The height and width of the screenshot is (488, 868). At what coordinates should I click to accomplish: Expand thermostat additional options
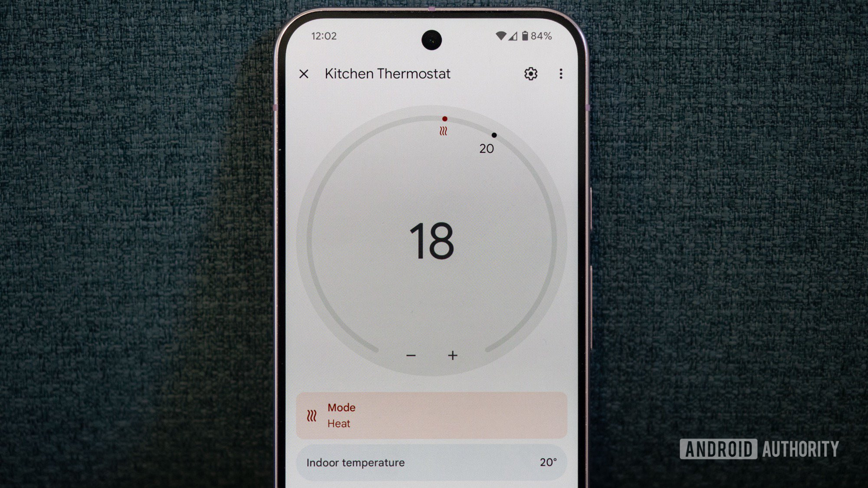(x=560, y=73)
